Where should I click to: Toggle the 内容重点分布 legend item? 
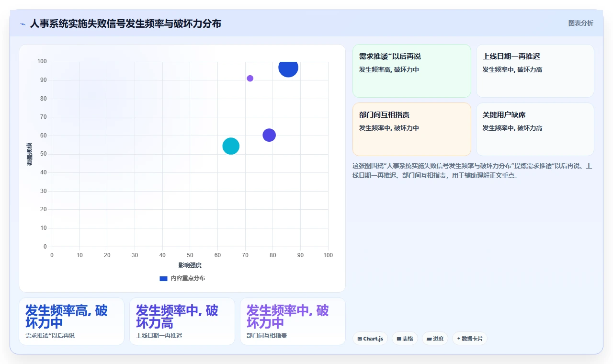(182, 278)
